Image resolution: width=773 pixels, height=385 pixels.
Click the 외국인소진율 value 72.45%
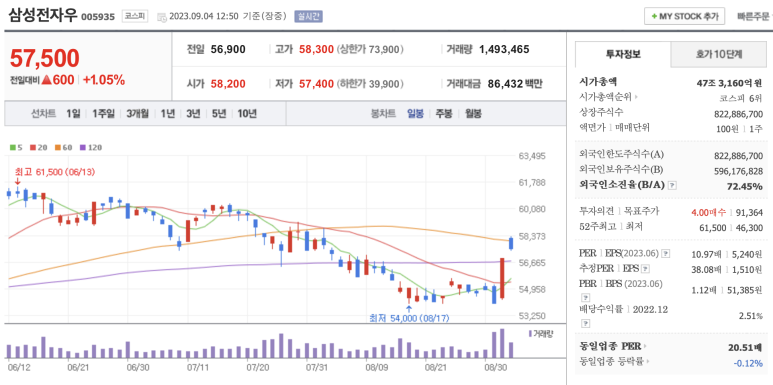pos(744,186)
